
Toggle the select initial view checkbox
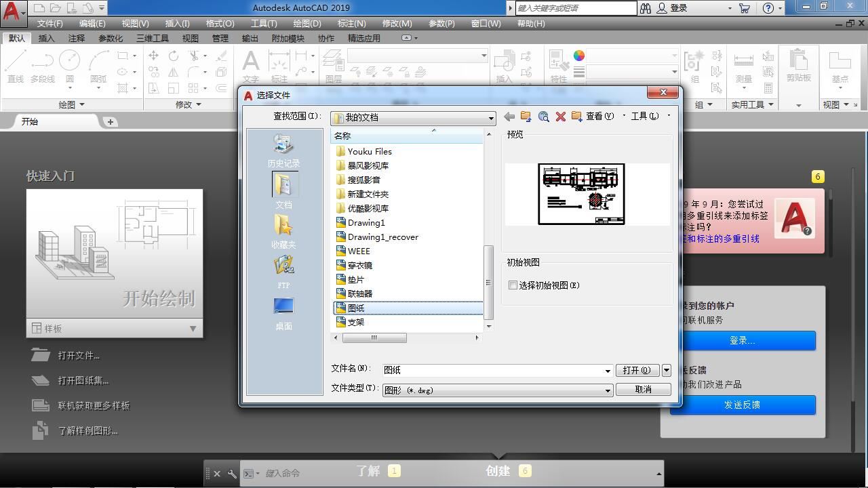click(x=513, y=285)
